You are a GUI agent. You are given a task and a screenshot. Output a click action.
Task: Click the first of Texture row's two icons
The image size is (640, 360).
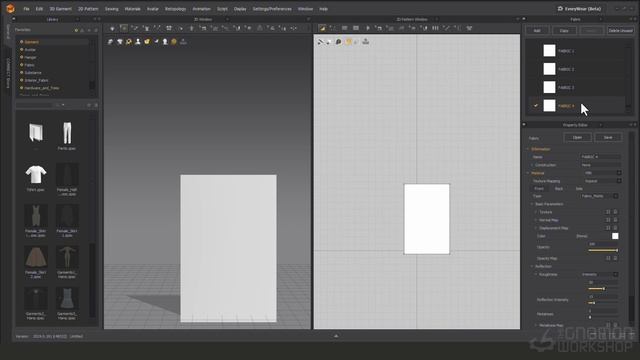608,212
